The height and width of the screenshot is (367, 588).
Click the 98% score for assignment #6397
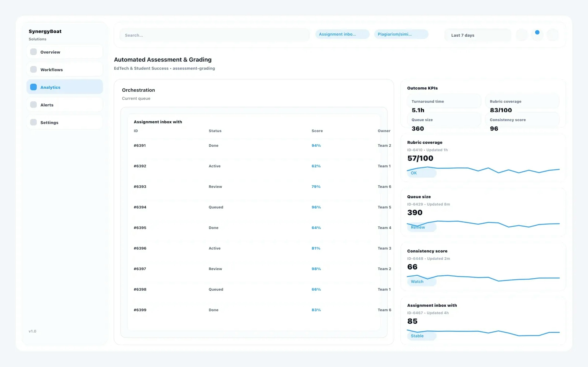click(x=316, y=269)
